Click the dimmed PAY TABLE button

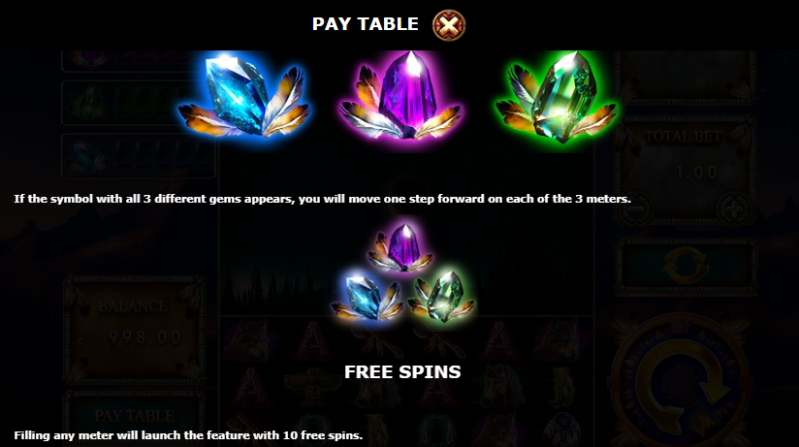tap(135, 417)
